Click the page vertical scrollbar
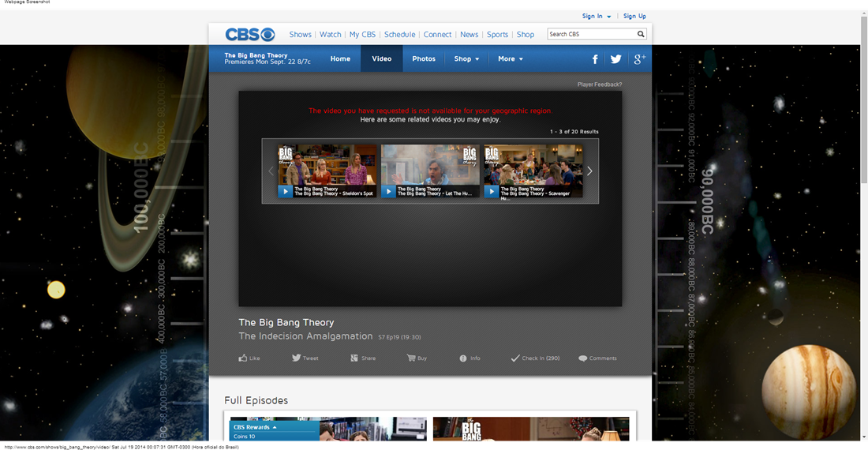 (863, 99)
